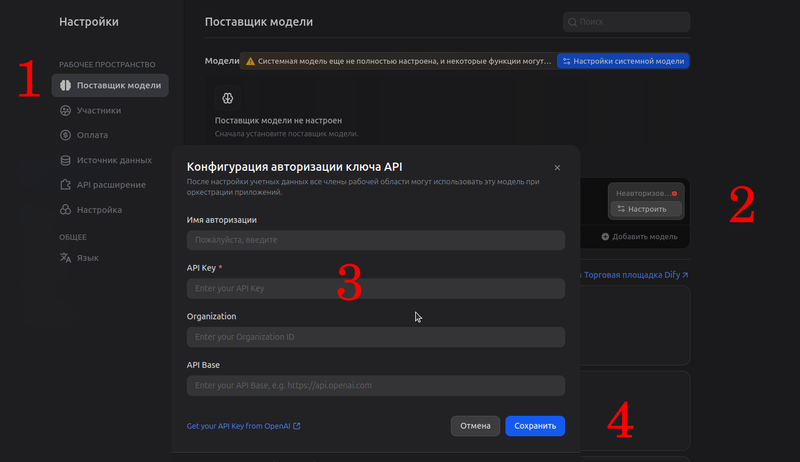Click the Участники icon in sidebar

(x=66, y=110)
